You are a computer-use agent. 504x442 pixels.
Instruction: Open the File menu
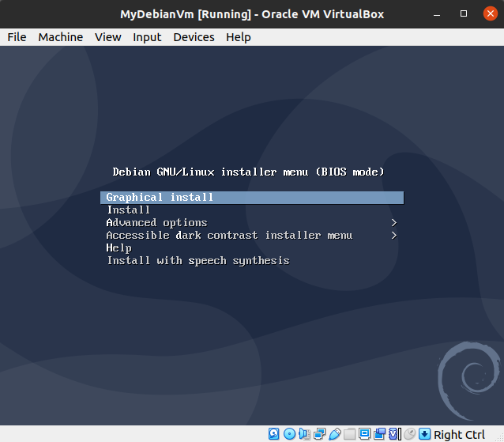(17, 37)
